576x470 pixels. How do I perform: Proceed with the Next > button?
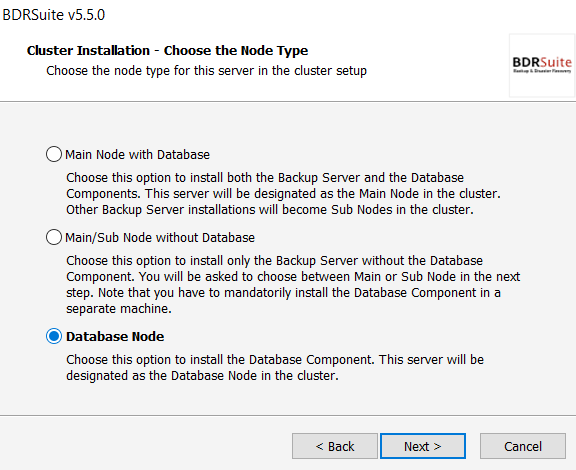[x=423, y=446]
